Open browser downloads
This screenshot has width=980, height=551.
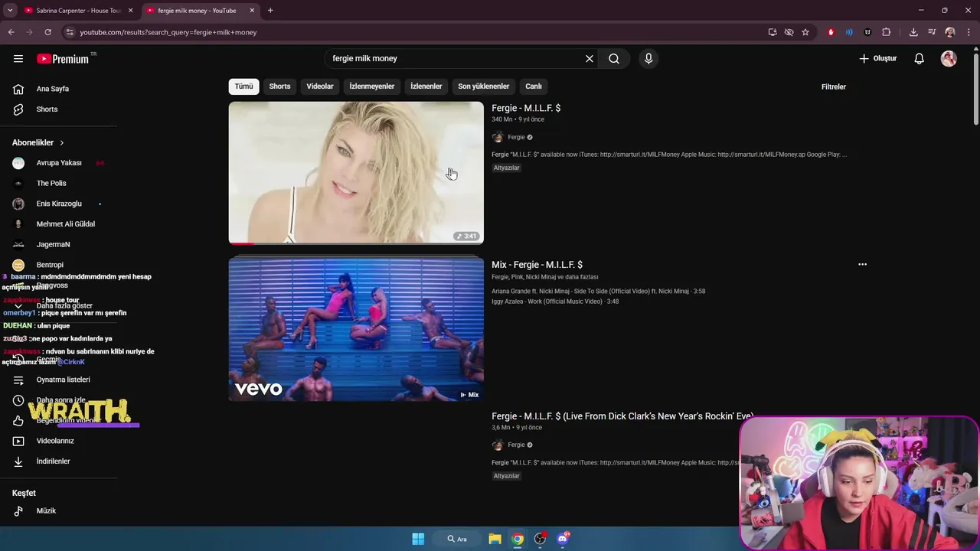[913, 32]
